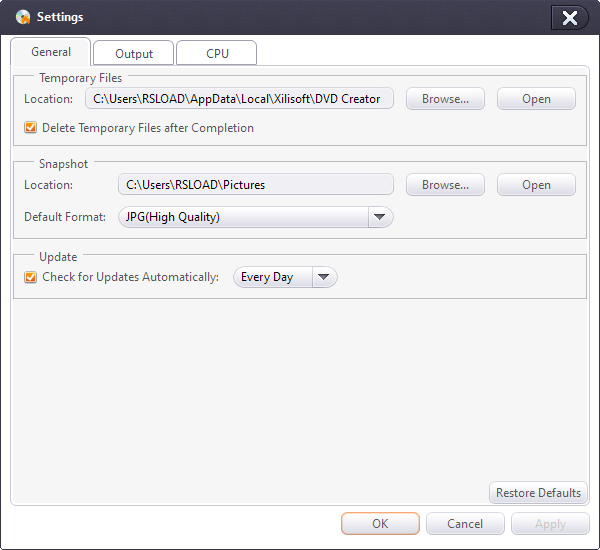Switch to the General tab
The height and width of the screenshot is (550, 600).
(x=51, y=52)
